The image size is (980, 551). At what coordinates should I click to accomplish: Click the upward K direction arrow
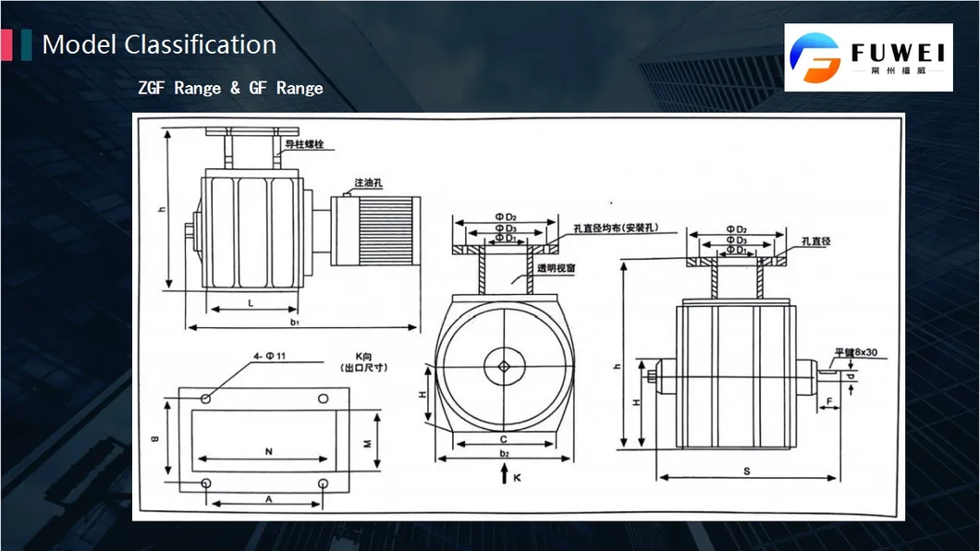(x=504, y=475)
